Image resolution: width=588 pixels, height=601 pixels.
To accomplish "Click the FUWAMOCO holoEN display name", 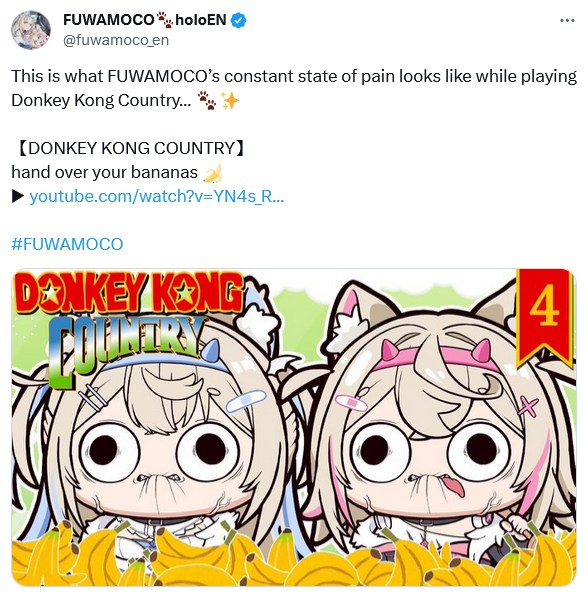I will 145,20.
